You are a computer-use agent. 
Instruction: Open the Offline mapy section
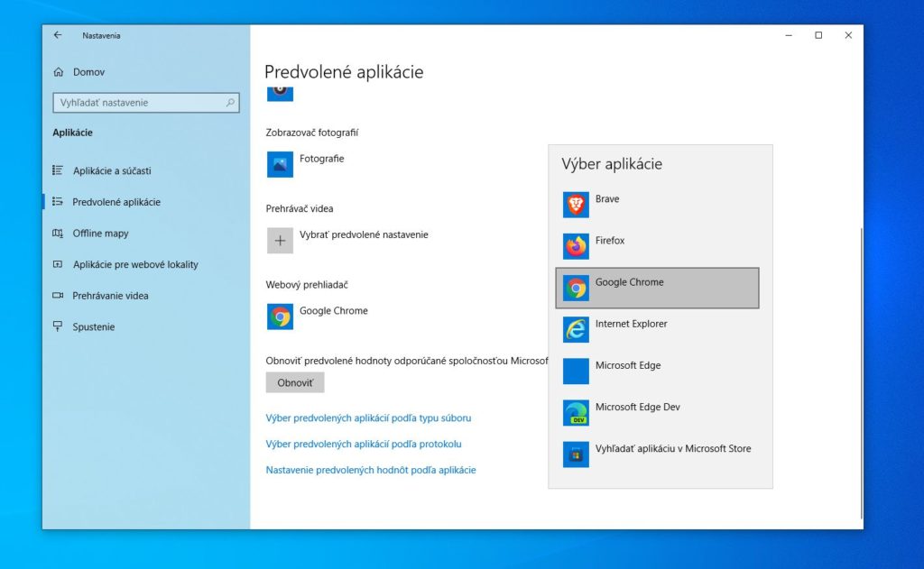(100, 234)
